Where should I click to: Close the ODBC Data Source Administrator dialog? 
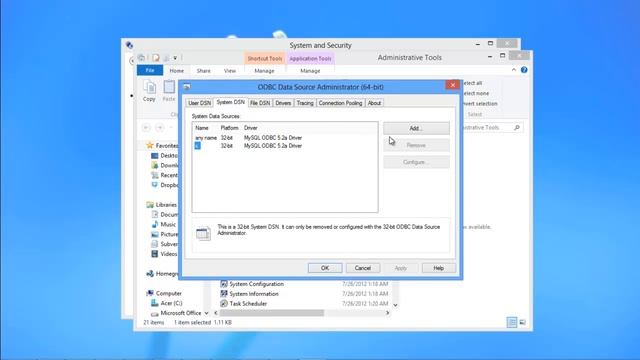click(452, 85)
